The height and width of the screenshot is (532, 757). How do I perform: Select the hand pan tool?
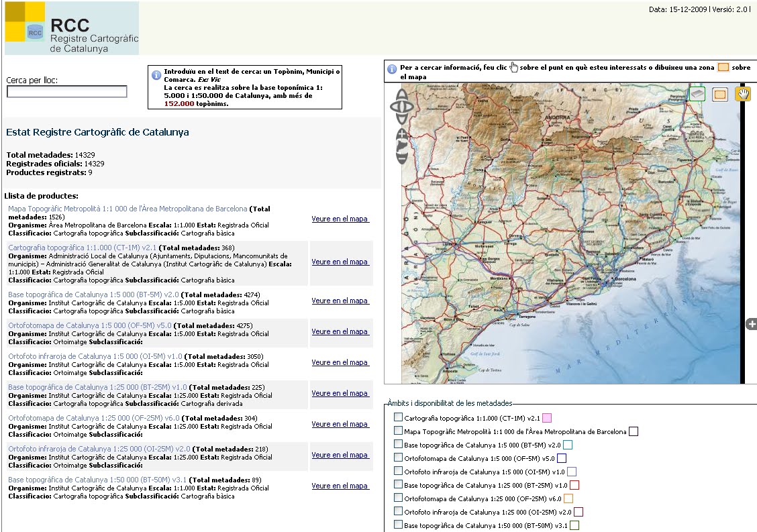point(742,94)
